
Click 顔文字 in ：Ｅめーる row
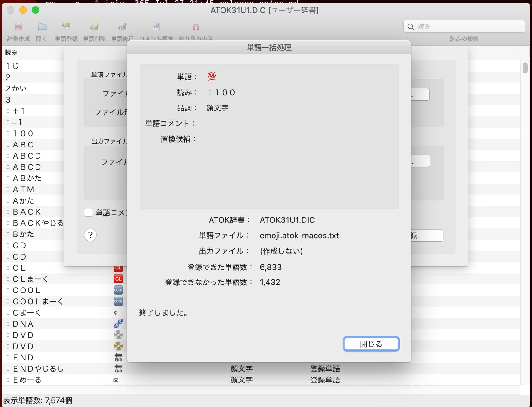click(241, 380)
